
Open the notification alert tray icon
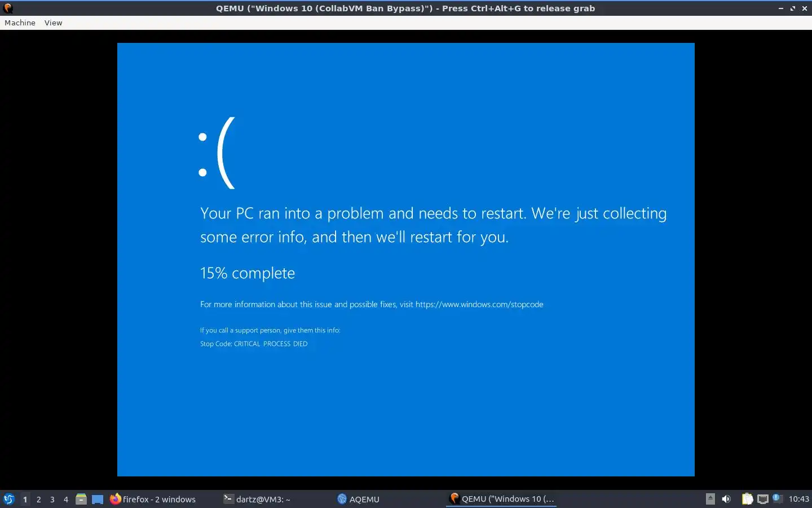777,498
